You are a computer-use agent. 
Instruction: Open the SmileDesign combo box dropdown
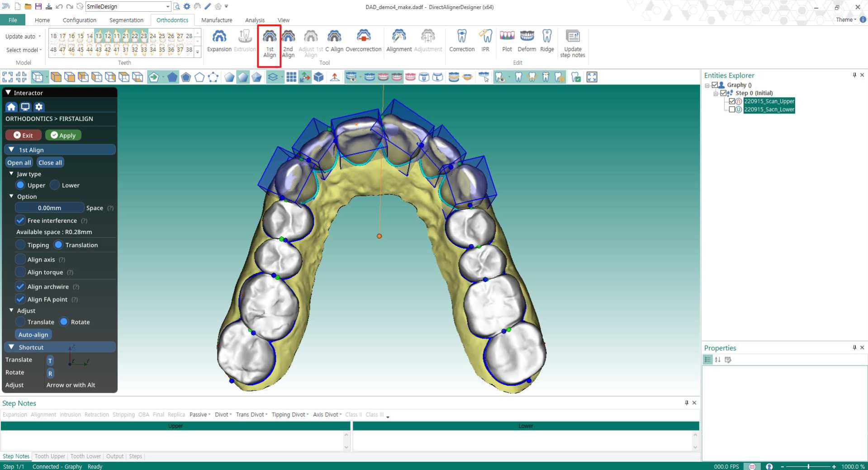(167, 7)
